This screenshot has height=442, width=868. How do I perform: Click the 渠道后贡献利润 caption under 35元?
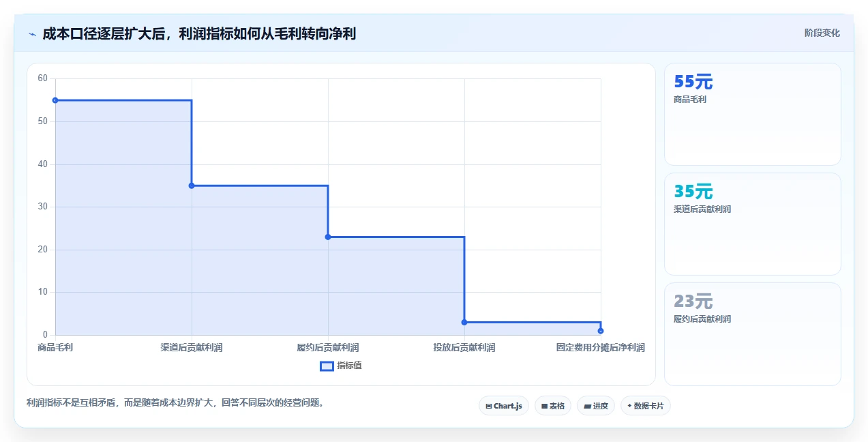coord(702,209)
